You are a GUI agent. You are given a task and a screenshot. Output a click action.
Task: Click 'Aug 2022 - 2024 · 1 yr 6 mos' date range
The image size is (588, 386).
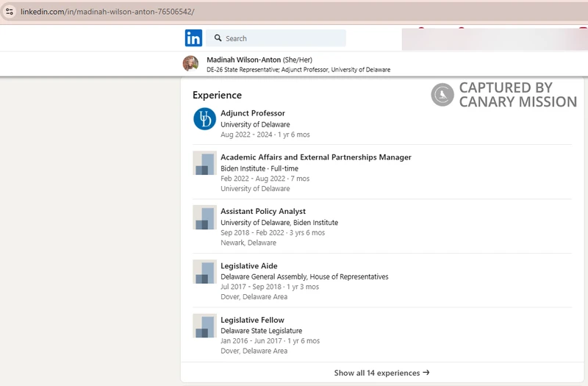coord(265,135)
